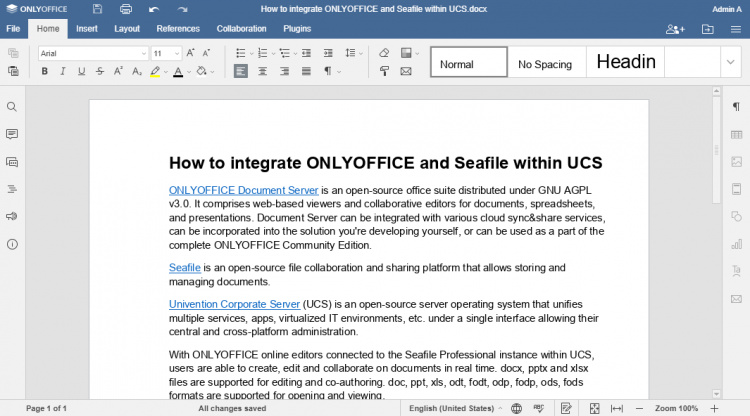
Task: Click the Save icon in title bar
Action: [97, 9]
